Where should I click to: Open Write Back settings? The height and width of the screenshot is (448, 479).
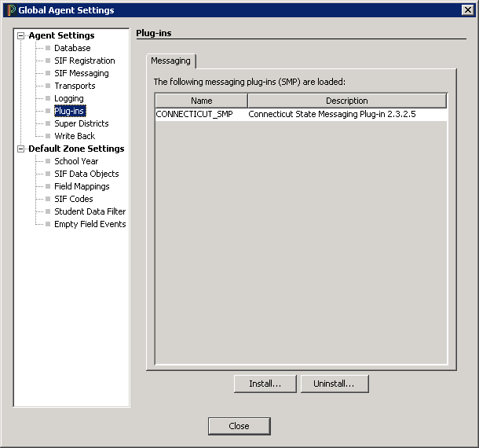[75, 136]
